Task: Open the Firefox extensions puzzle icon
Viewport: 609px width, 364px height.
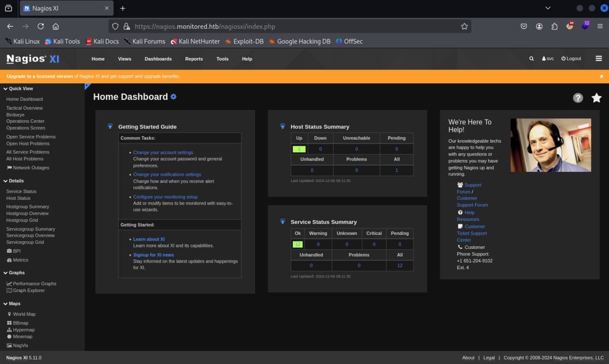Action: coord(554,26)
